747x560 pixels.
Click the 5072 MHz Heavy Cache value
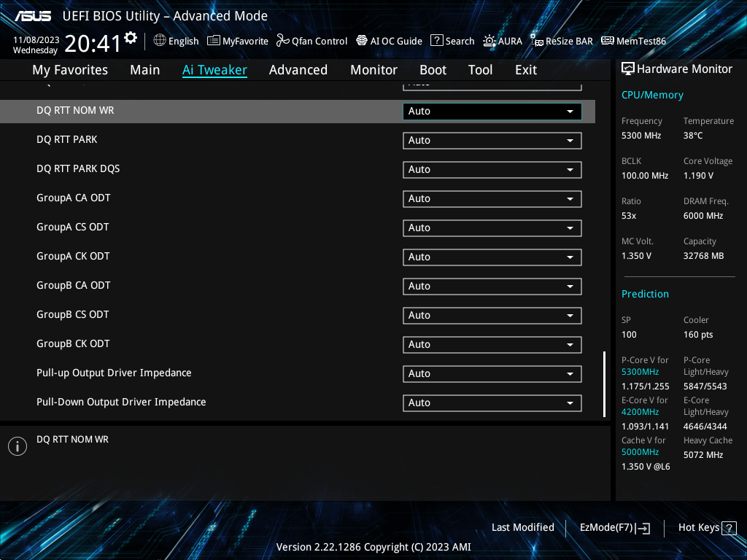tap(703, 455)
